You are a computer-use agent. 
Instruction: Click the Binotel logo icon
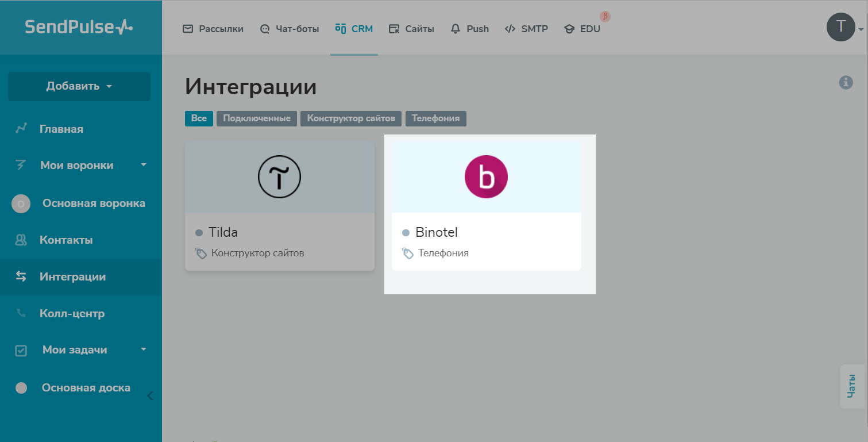(x=486, y=177)
